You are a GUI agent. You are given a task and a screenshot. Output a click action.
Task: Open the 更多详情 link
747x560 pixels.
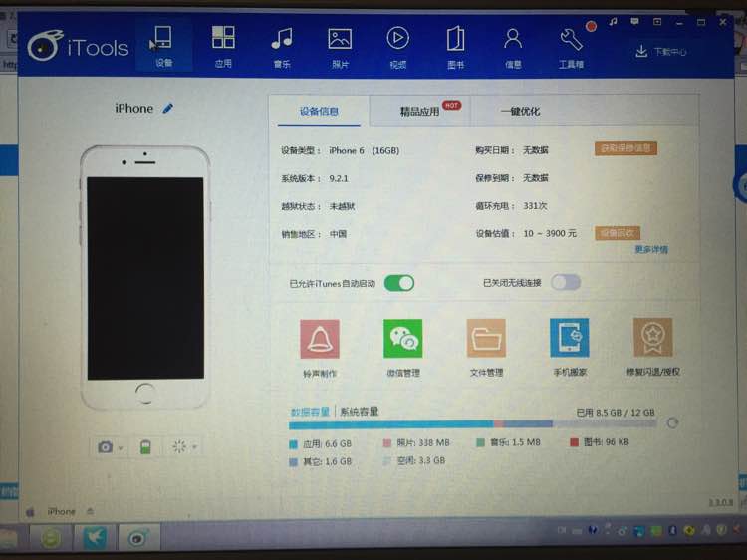pos(651,249)
